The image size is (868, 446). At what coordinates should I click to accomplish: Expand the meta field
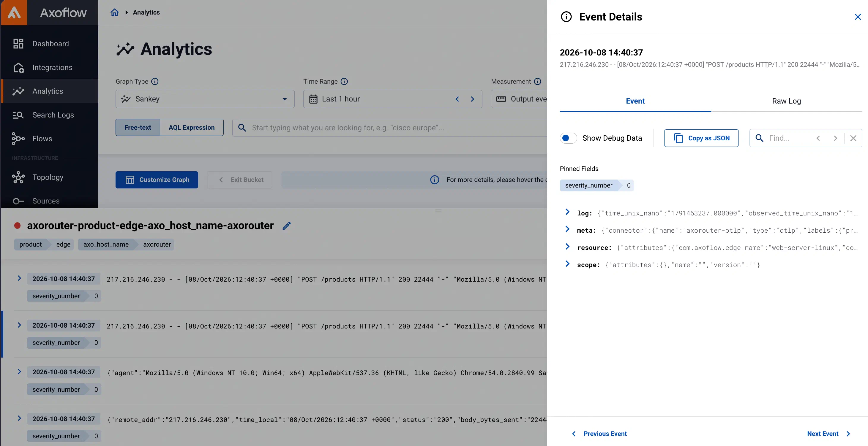[x=567, y=229]
